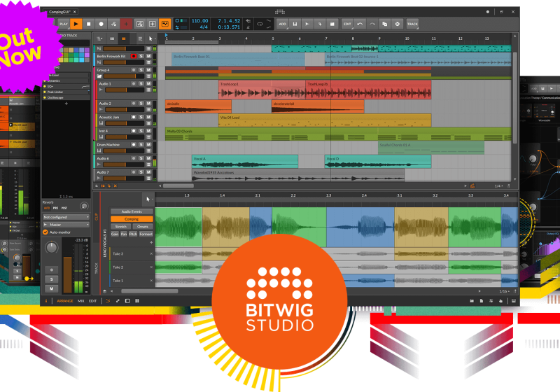Click the Comping button
Image resolution: width=560 pixels, height=392 pixels.
tap(132, 219)
